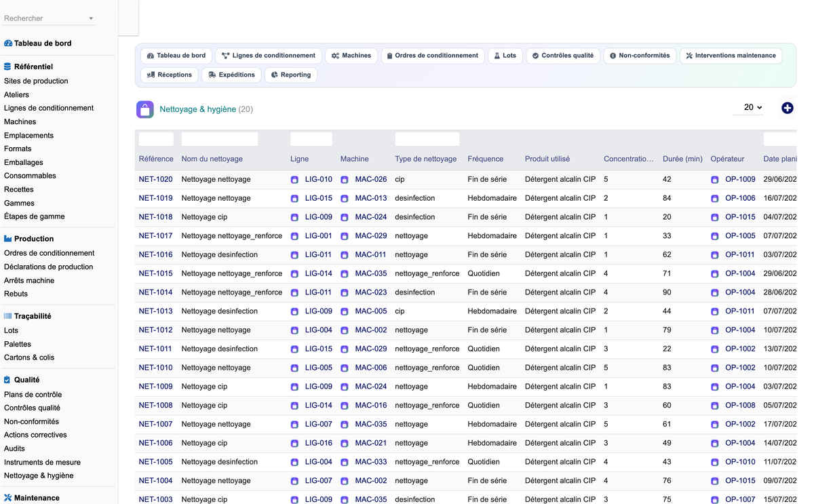The width and height of the screenshot is (814, 504).
Task: Open the MAC-016 machine link
Action: (371, 406)
